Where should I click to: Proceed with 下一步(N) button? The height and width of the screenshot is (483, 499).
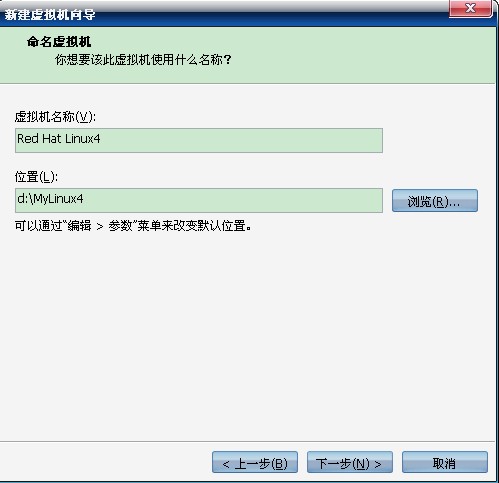(x=350, y=462)
